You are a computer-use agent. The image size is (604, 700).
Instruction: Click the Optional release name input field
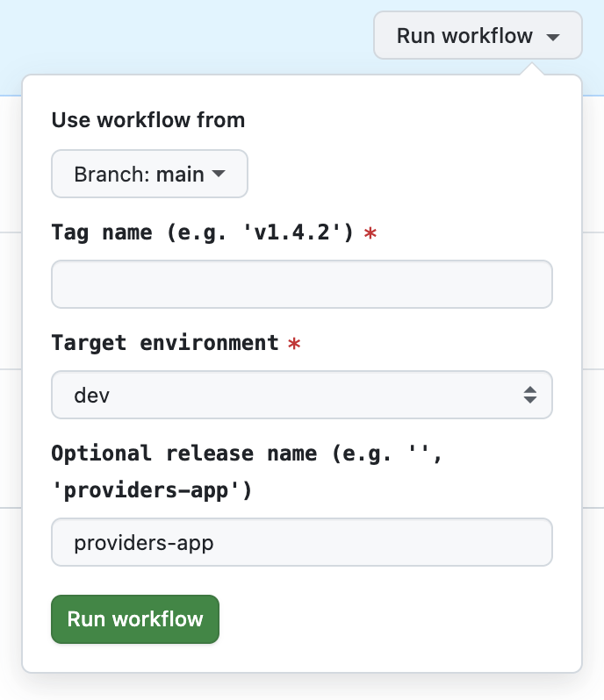301,542
